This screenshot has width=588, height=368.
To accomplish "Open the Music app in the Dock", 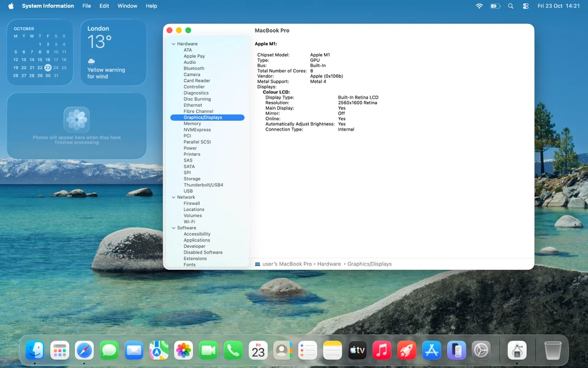I will (382, 350).
